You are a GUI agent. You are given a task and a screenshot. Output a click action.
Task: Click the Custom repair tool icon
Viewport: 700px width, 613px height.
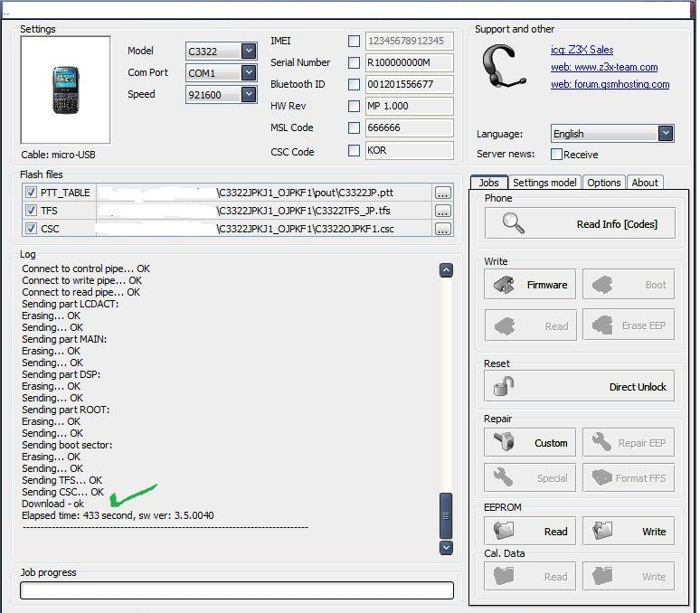pyautogui.click(x=505, y=442)
